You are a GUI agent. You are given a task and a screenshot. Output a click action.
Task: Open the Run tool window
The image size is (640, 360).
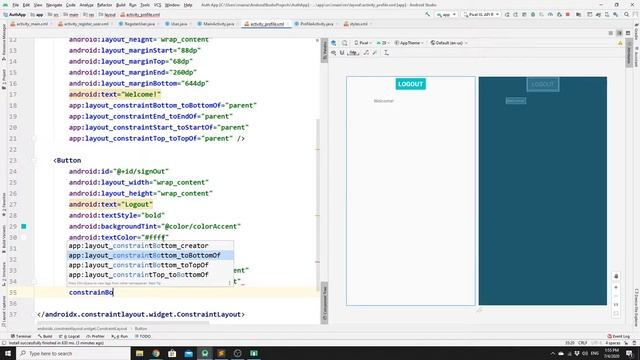click(120, 336)
